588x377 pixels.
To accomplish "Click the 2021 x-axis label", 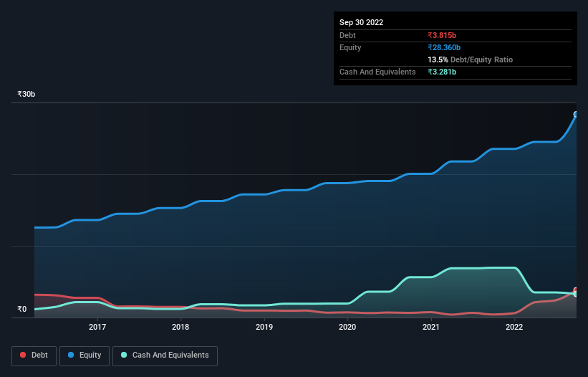I will [431, 327].
